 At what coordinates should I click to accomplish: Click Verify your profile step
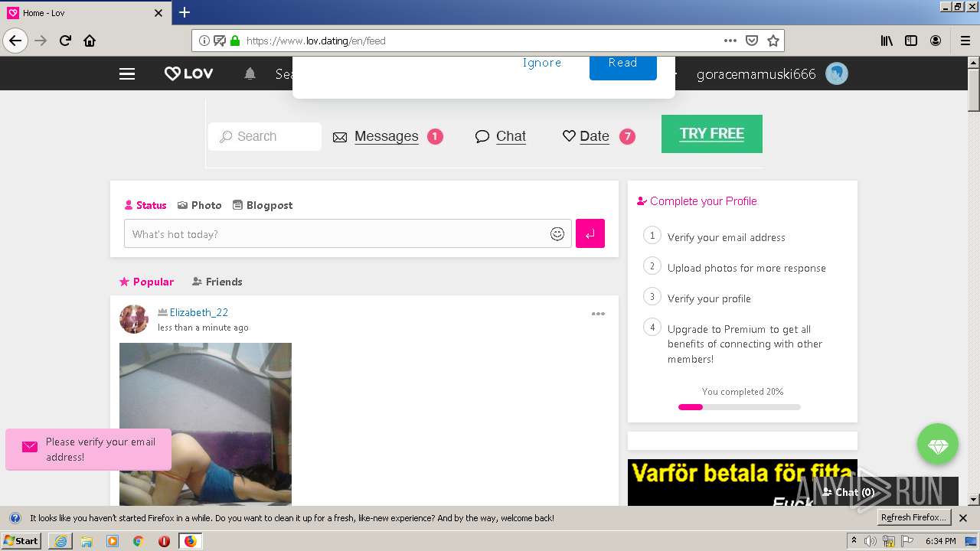tap(709, 298)
